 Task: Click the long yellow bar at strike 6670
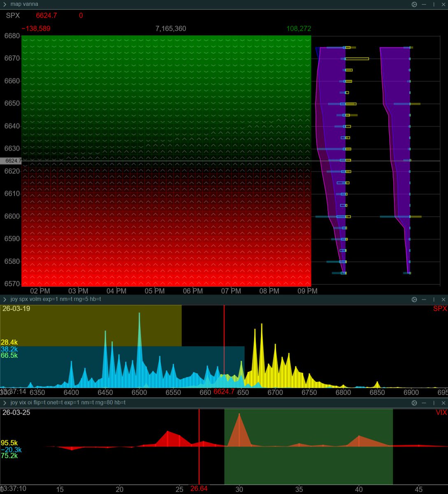coord(357,59)
